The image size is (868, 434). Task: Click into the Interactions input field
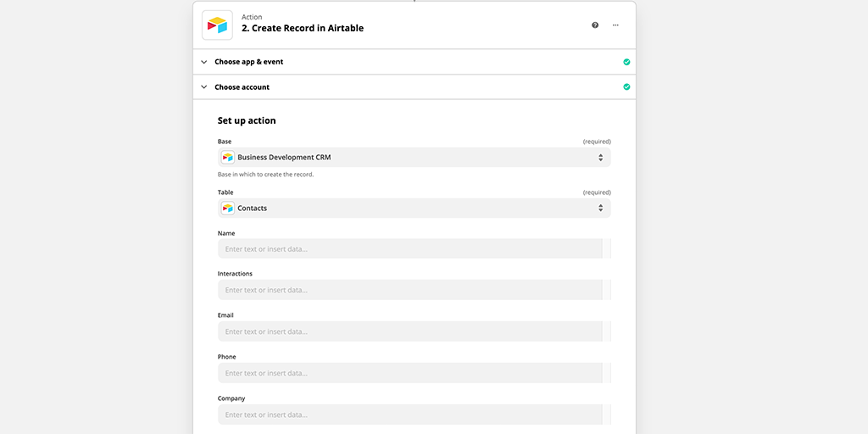(409, 290)
